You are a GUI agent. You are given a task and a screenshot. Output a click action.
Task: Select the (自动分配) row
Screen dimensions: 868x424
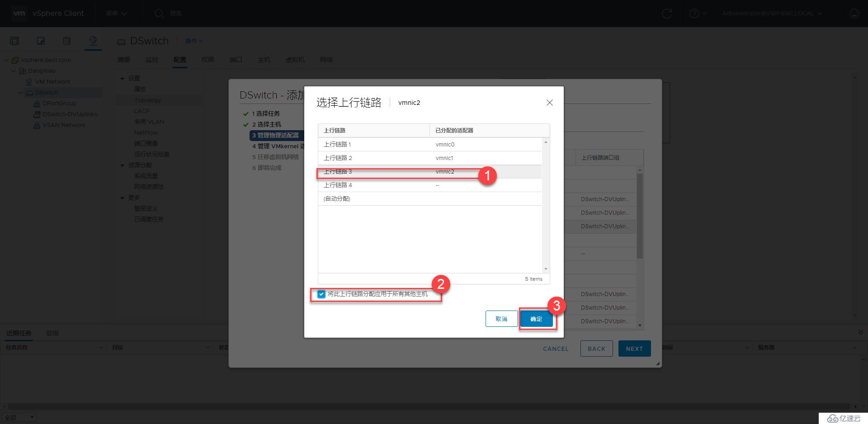tap(429, 199)
